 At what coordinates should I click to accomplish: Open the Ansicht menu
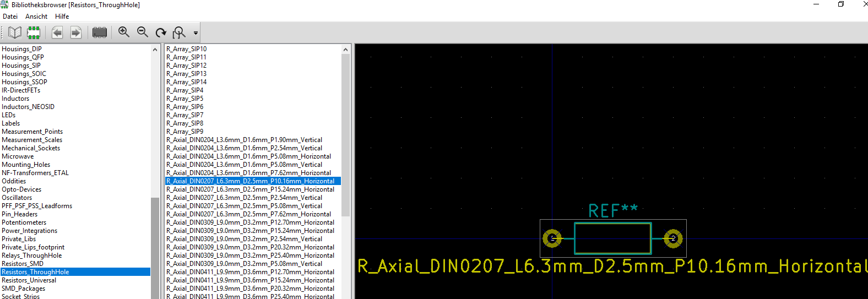[36, 17]
